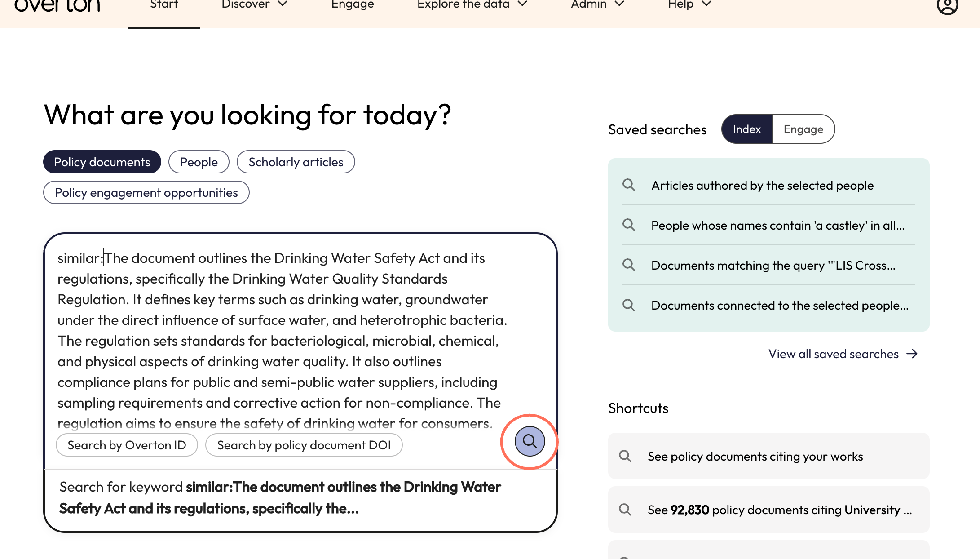Screen dimensions: 980x559
Task: Click the arrow beside View all saved searches
Action: 912,354
